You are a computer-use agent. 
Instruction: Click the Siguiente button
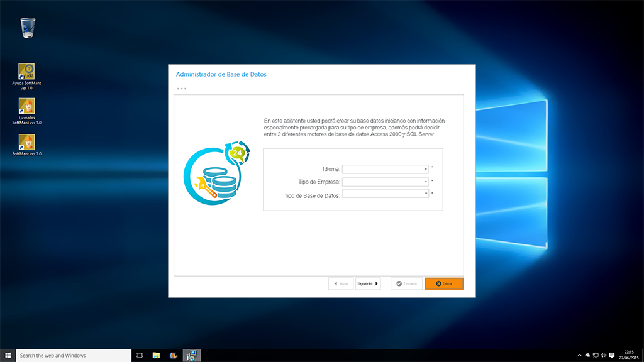[x=368, y=283]
